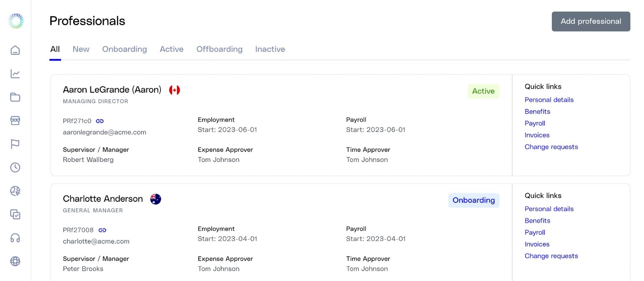Open the headset support sidebar icon
The image size is (644, 281).
tap(15, 238)
